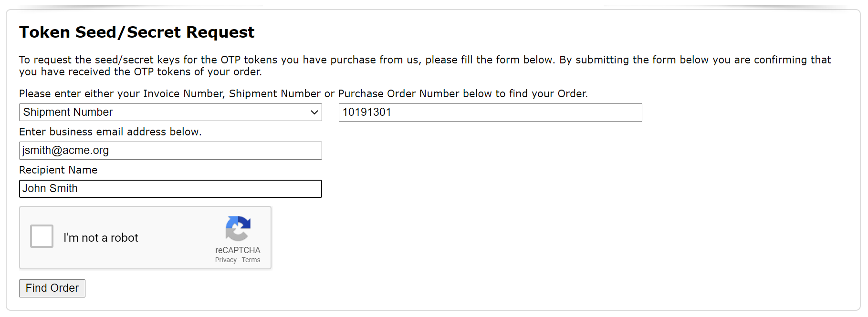Click the Recipient Name field with John Smith
Screen dimensions: 868x317
pos(170,189)
